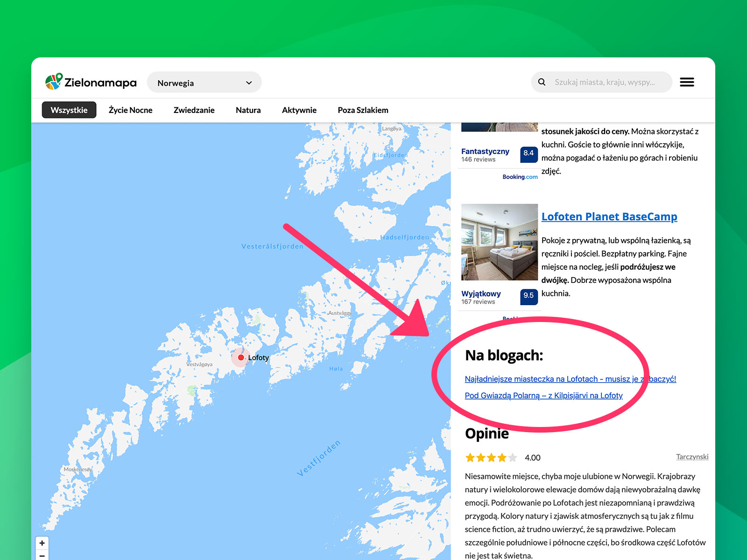
Task: Click the search magnifier icon
Action: coord(542,82)
